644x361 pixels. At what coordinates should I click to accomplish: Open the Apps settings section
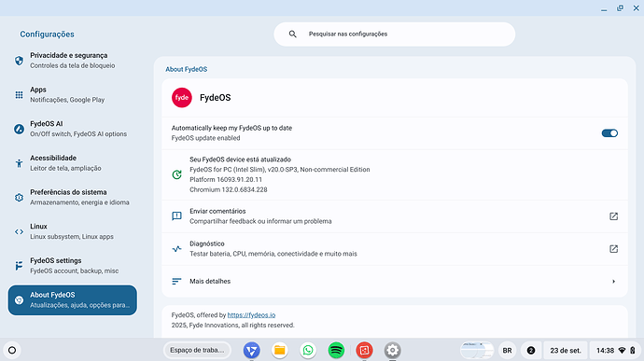[x=72, y=95]
